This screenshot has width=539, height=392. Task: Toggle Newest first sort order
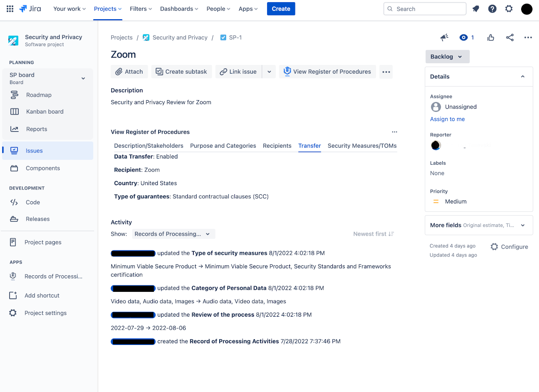373,234
